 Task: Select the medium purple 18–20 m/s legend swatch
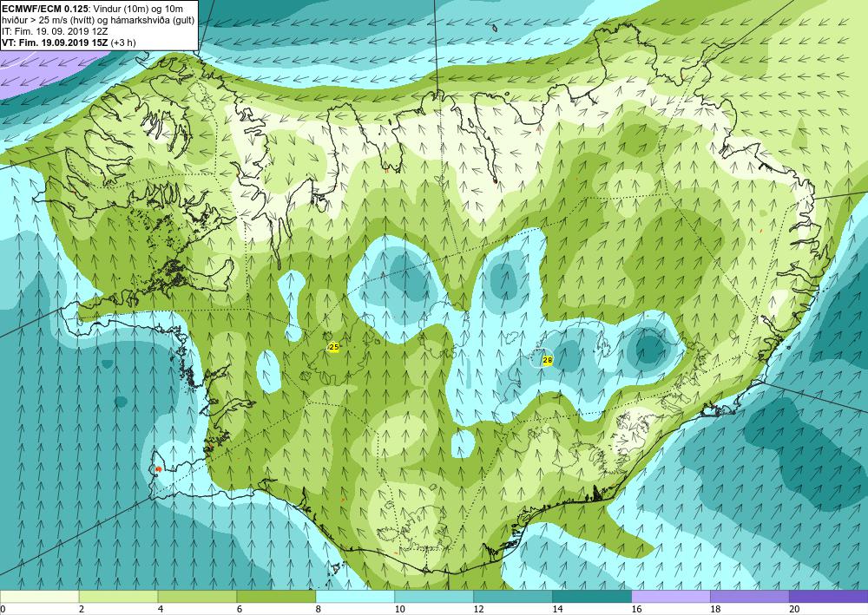tap(750, 596)
